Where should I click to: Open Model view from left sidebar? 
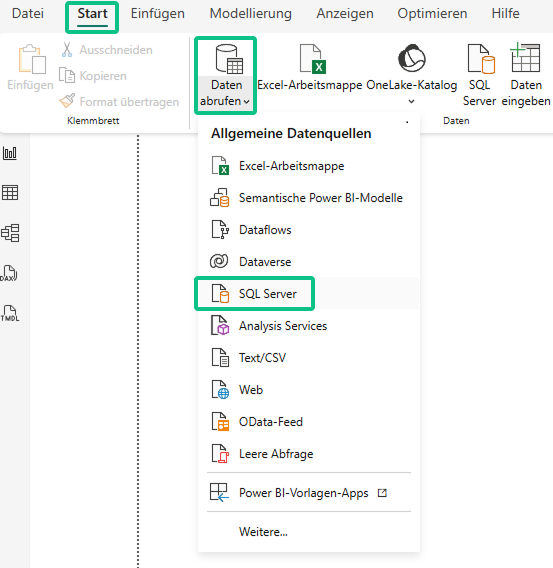pyautogui.click(x=10, y=233)
